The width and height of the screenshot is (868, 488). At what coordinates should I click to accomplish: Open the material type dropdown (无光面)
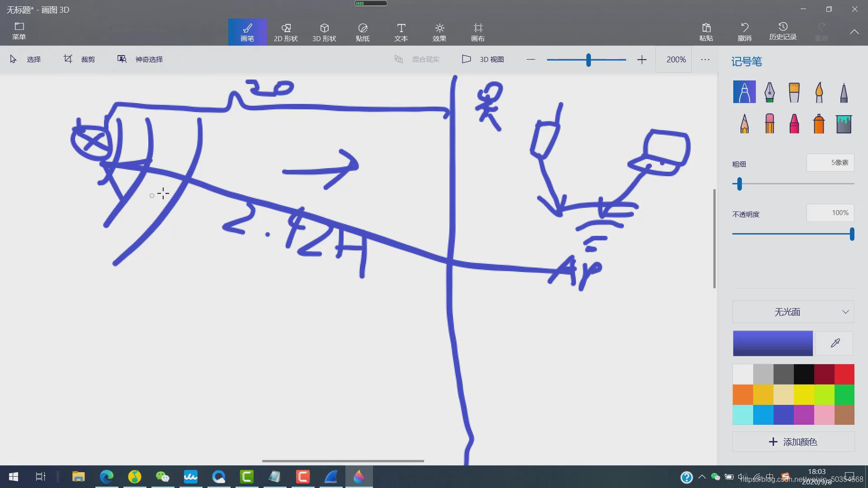(x=793, y=312)
